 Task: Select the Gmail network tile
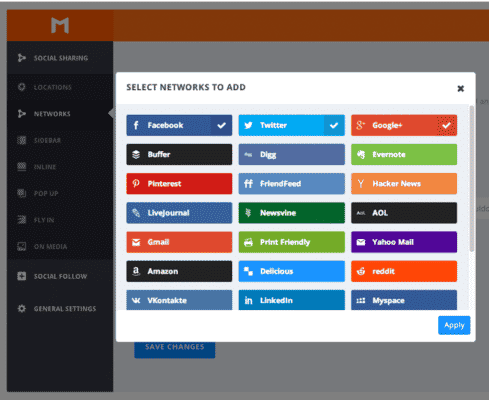(x=179, y=242)
